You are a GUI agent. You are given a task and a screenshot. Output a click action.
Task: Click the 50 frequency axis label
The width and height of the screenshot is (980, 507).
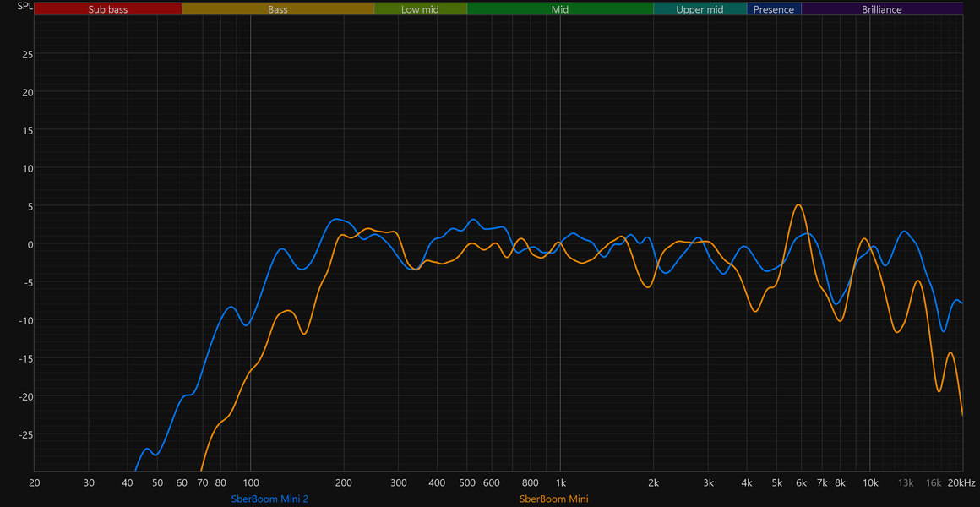pos(157,482)
